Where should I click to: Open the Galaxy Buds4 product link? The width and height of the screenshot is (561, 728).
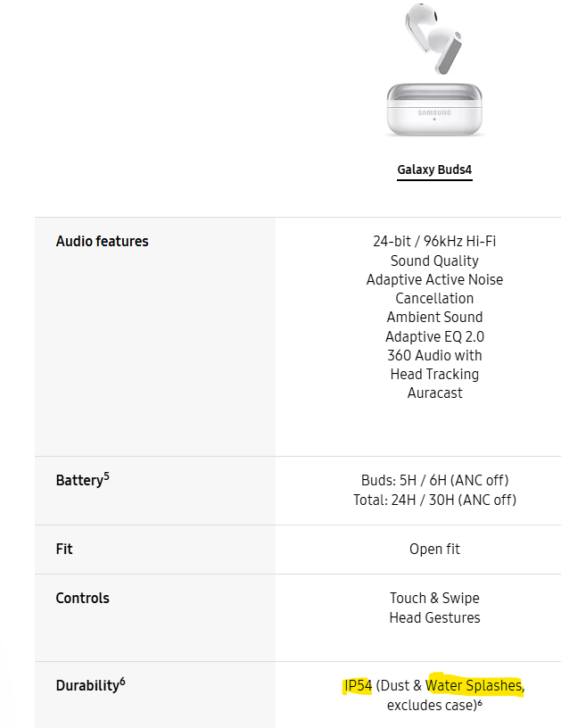pos(434,170)
